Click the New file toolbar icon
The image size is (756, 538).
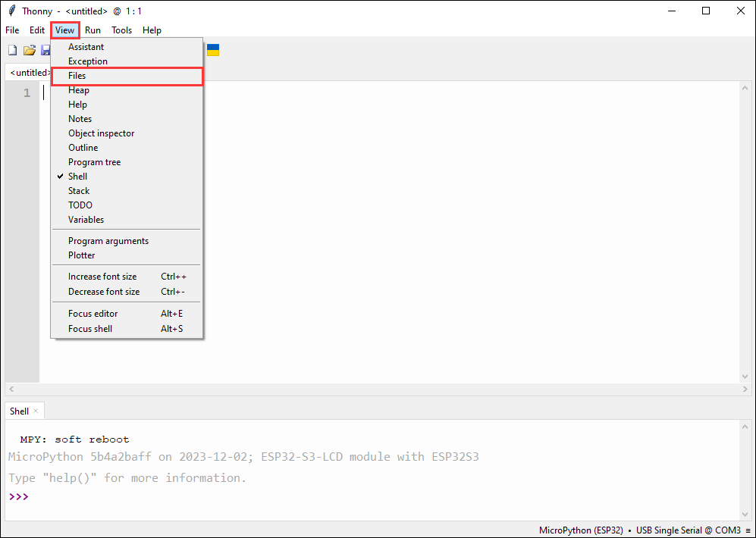pos(12,51)
